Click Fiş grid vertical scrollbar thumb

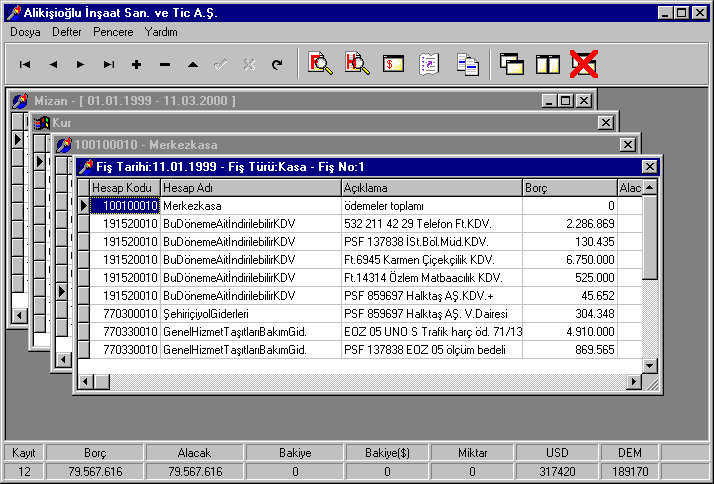click(x=650, y=237)
